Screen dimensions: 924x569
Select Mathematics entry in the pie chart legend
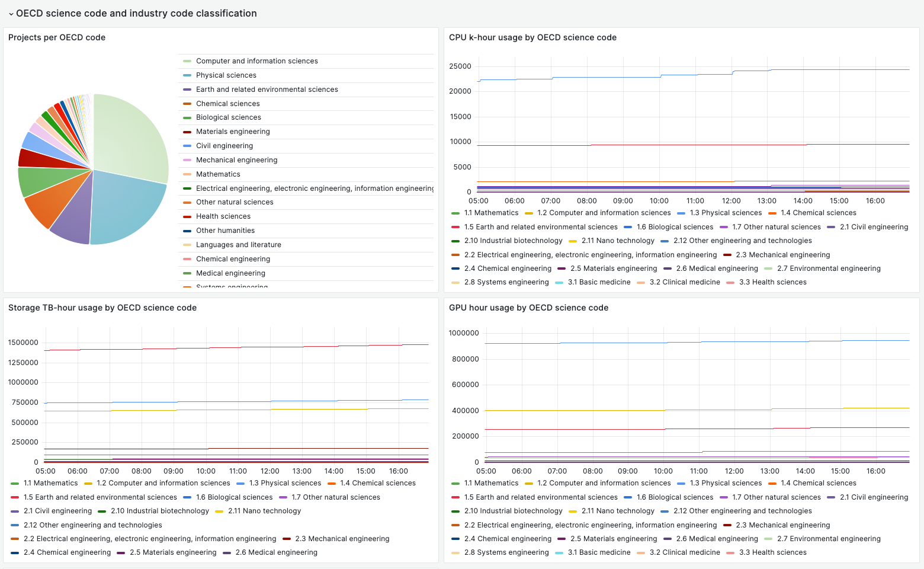(218, 174)
